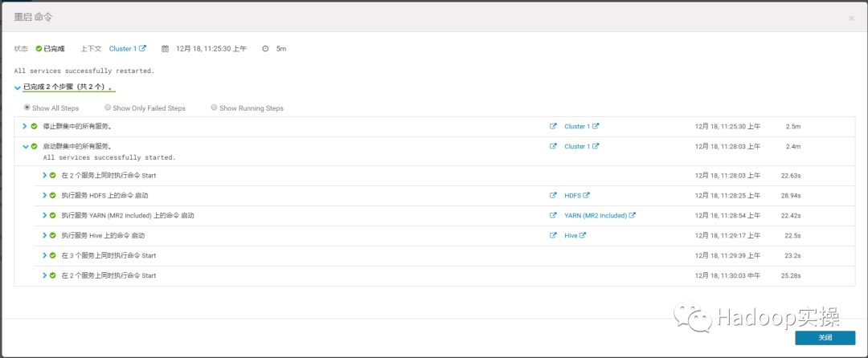The width and height of the screenshot is (868, 358).
Task: Click external link icon beside Hive row
Action: tap(553, 235)
